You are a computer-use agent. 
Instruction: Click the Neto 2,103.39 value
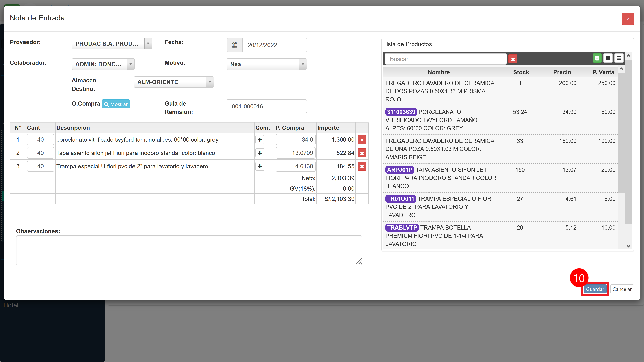click(343, 178)
